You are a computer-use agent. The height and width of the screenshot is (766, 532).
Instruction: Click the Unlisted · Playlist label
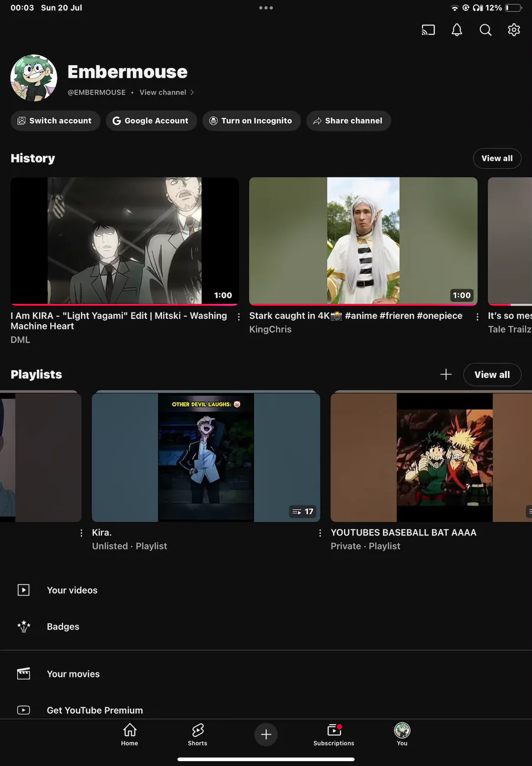[x=129, y=546]
